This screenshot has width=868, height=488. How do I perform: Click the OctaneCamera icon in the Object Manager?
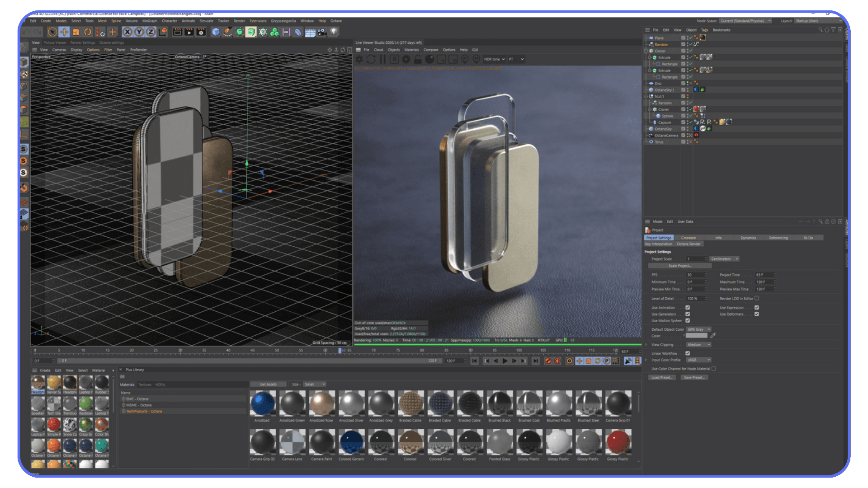point(651,135)
